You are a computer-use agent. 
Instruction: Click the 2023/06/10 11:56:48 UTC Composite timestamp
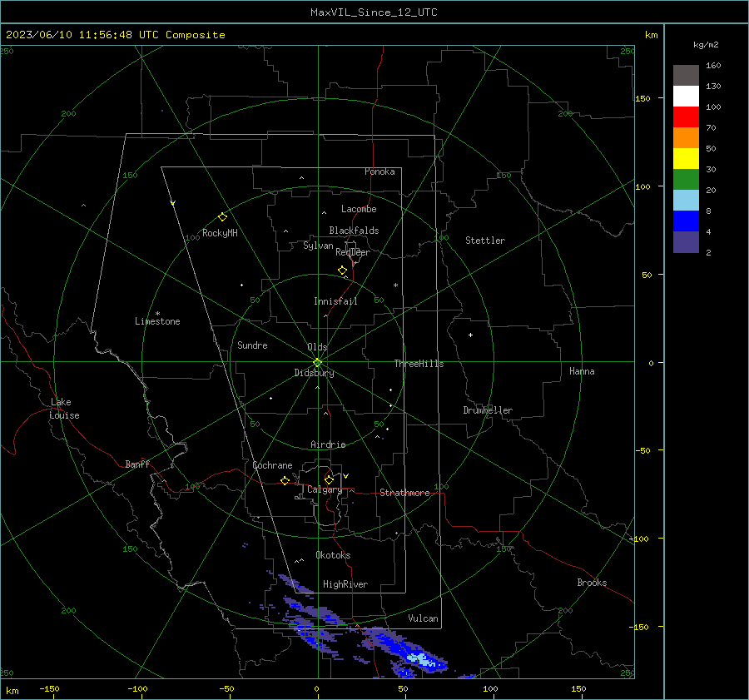click(x=115, y=35)
